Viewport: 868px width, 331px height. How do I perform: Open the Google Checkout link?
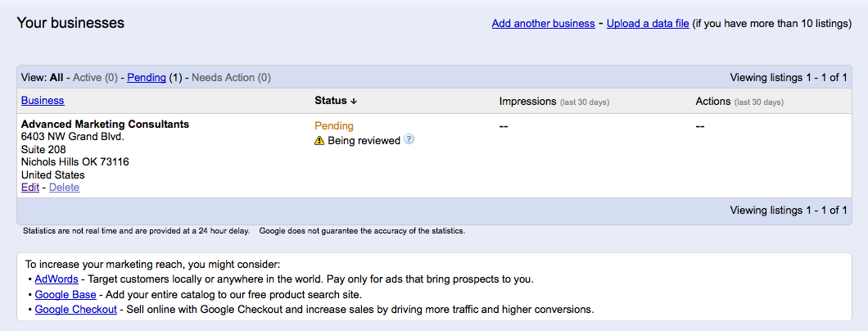[x=75, y=310]
